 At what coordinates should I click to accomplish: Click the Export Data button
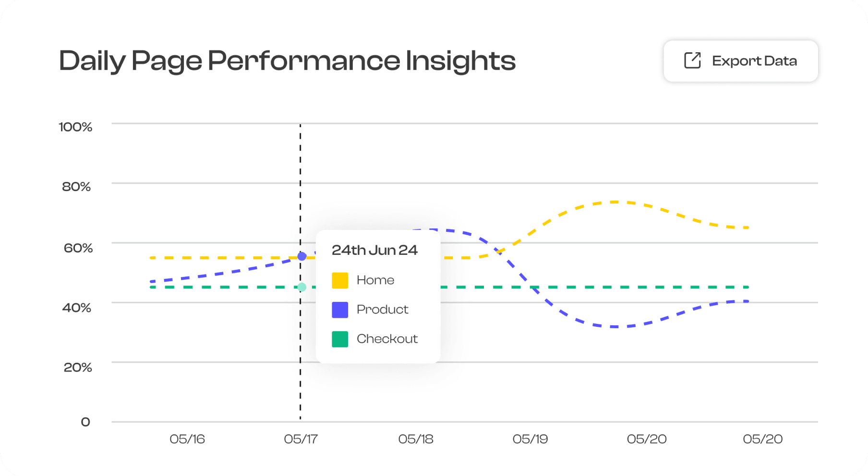coord(740,61)
